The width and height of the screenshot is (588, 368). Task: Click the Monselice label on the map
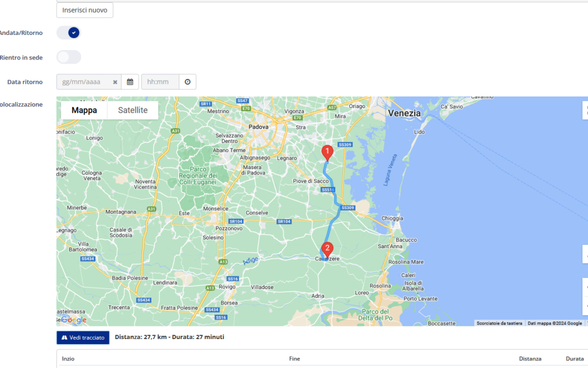[x=216, y=208]
